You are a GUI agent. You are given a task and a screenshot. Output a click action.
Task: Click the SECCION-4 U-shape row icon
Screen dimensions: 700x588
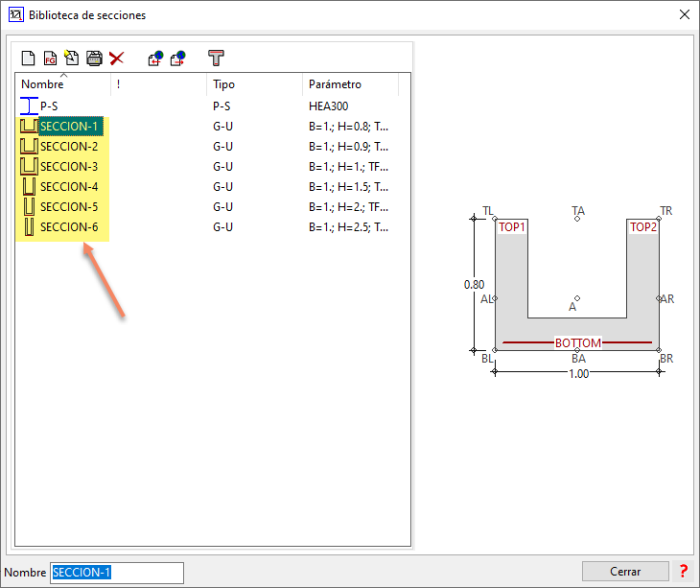[x=29, y=186]
